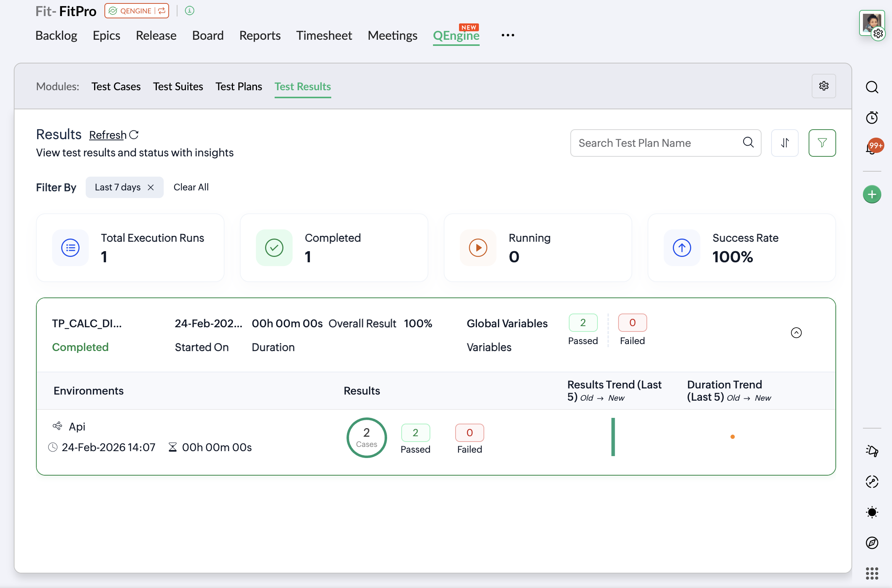This screenshot has height=588, width=892.
Task: Toggle the sun theme mode icon
Action: 872,512
